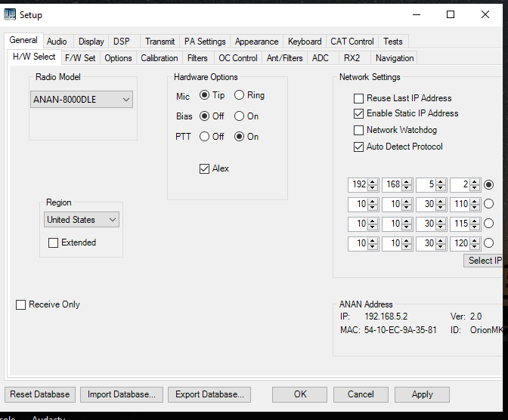Check the Extended region checkbox

[53, 243]
